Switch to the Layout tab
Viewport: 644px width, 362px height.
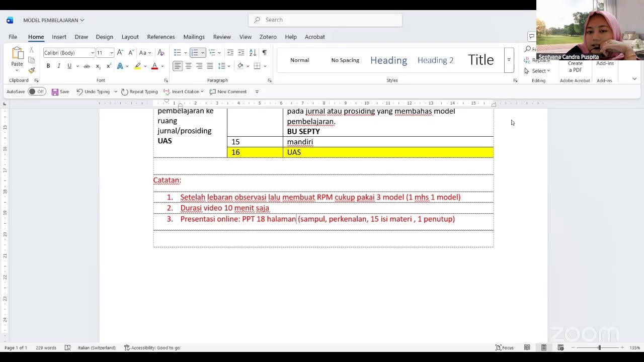click(x=130, y=37)
